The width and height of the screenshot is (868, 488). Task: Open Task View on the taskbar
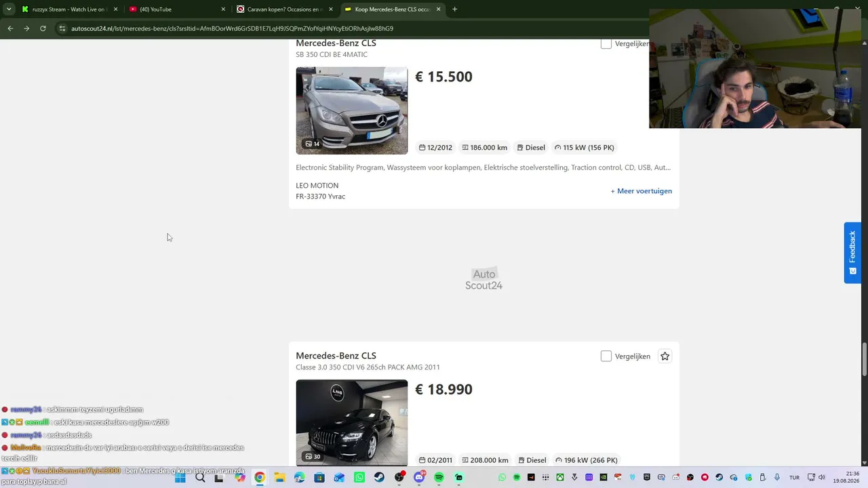tap(219, 478)
